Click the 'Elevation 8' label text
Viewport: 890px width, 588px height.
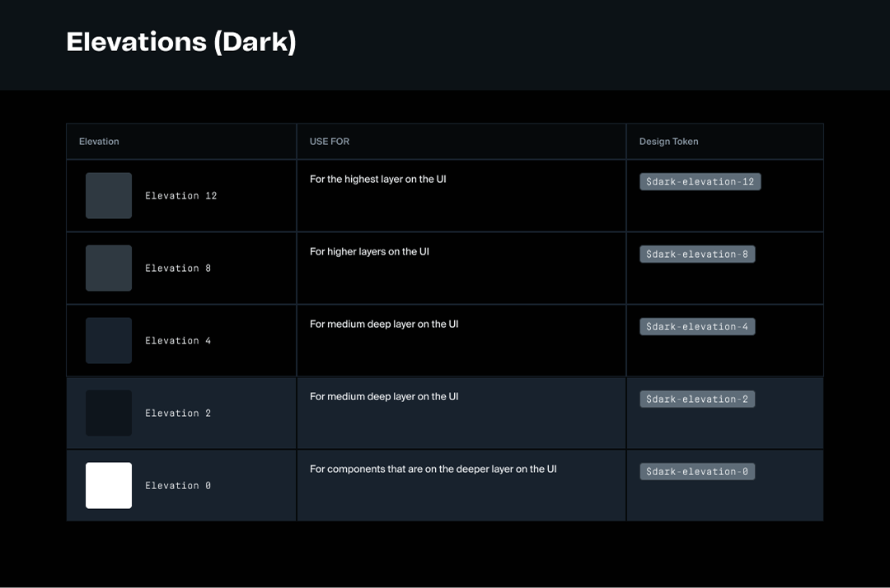coord(178,268)
